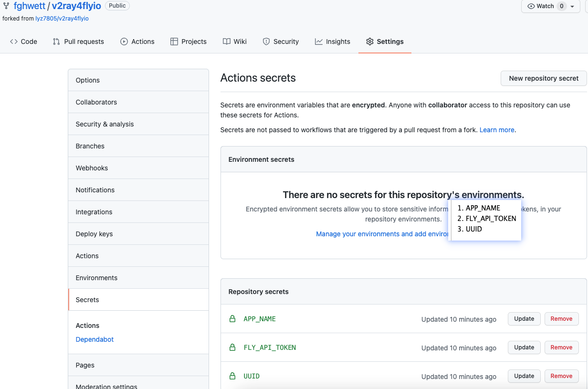Click the Settings gear icon
Screen dimensions: 588x389
coord(370,42)
